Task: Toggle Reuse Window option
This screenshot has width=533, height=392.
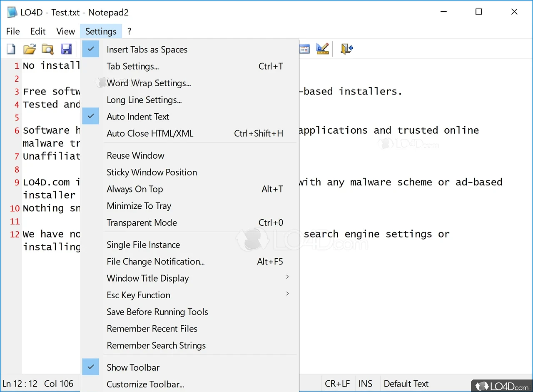Action: coord(190,155)
